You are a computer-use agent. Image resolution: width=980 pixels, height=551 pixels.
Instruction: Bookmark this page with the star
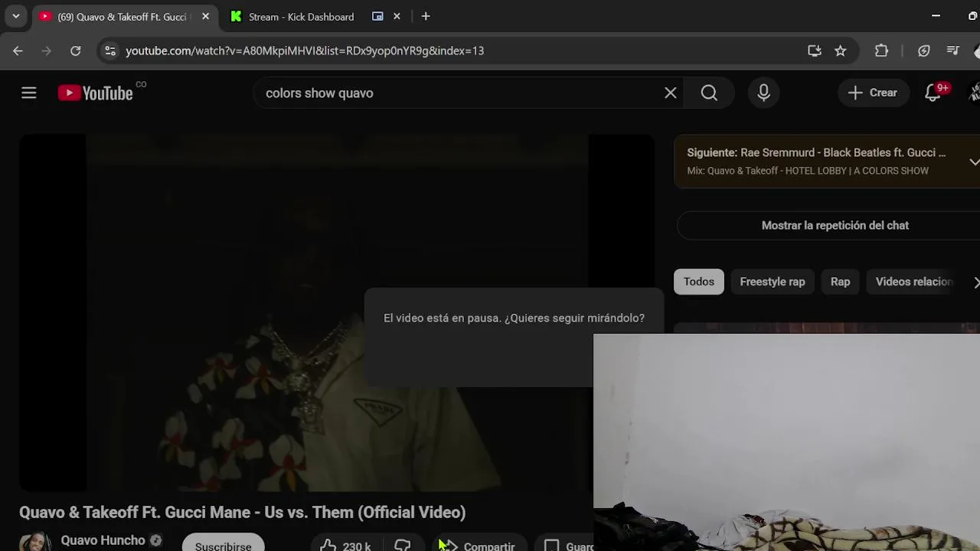841,51
